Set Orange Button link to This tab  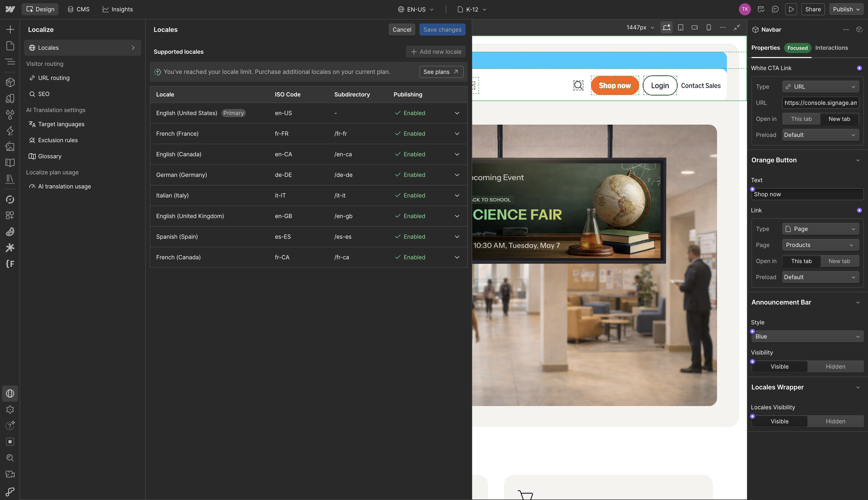pyautogui.click(x=801, y=261)
